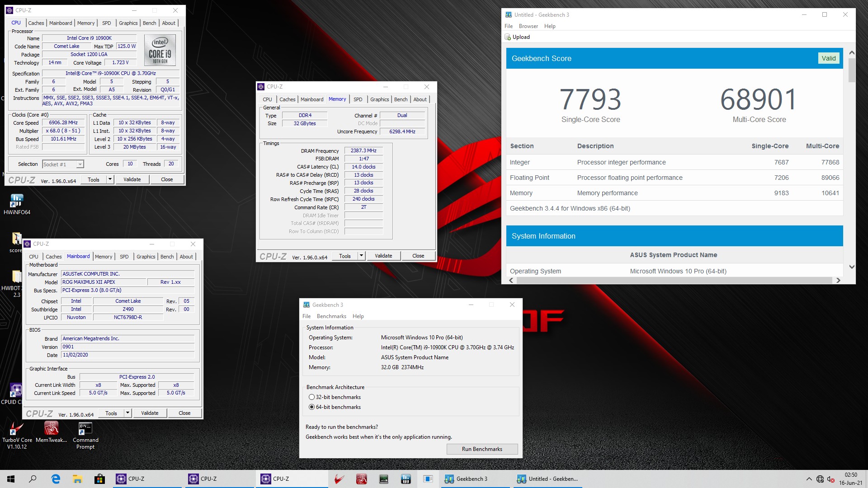
Task: Click Validate in CPU-Z Memory window
Action: point(383,256)
